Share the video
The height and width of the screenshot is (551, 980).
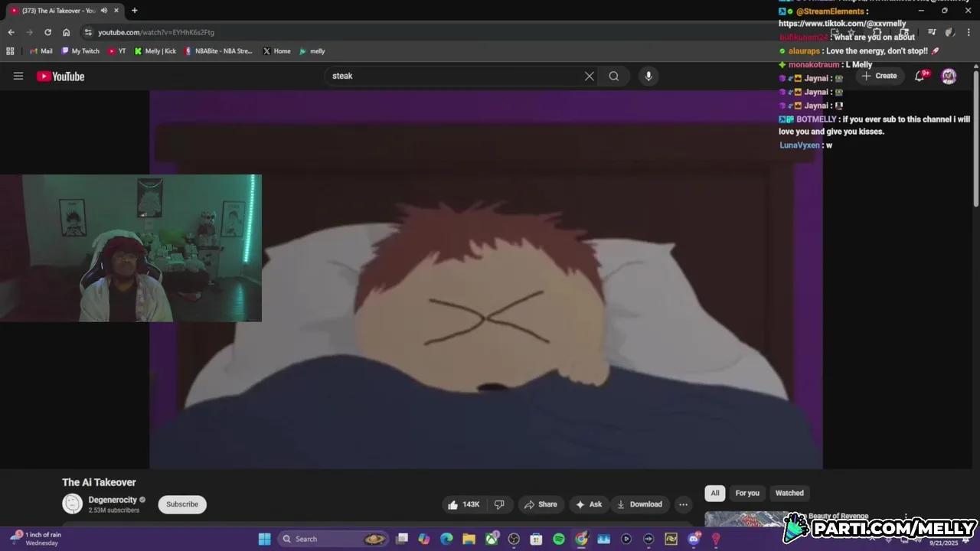(x=541, y=504)
